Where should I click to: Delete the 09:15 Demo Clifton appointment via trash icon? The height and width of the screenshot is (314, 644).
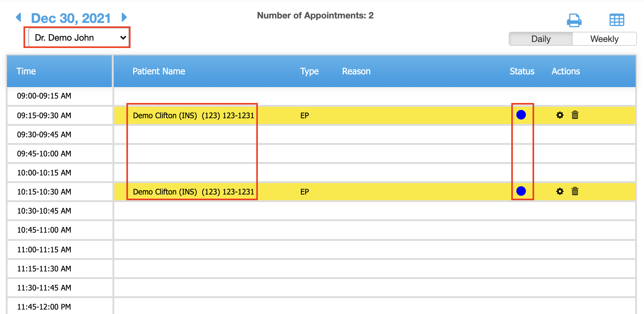[x=575, y=115]
